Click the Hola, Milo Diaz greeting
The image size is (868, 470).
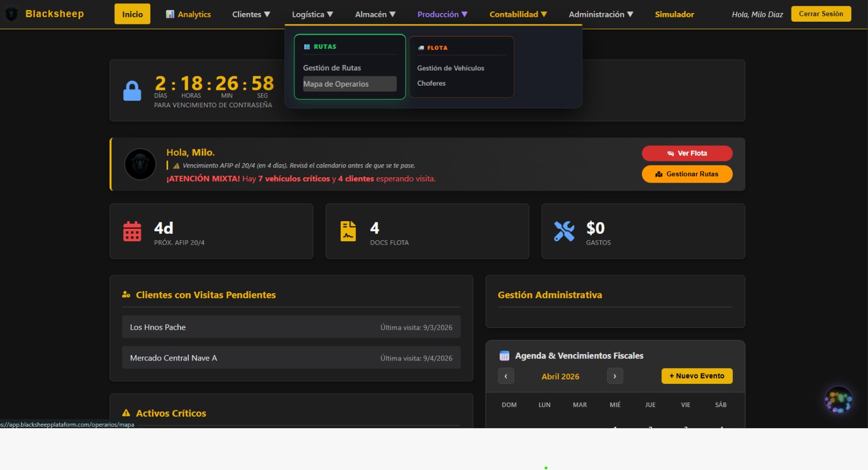pyautogui.click(x=757, y=15)
